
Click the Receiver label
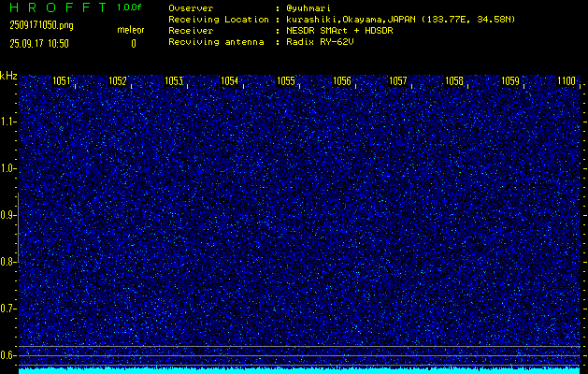(191, 31)
